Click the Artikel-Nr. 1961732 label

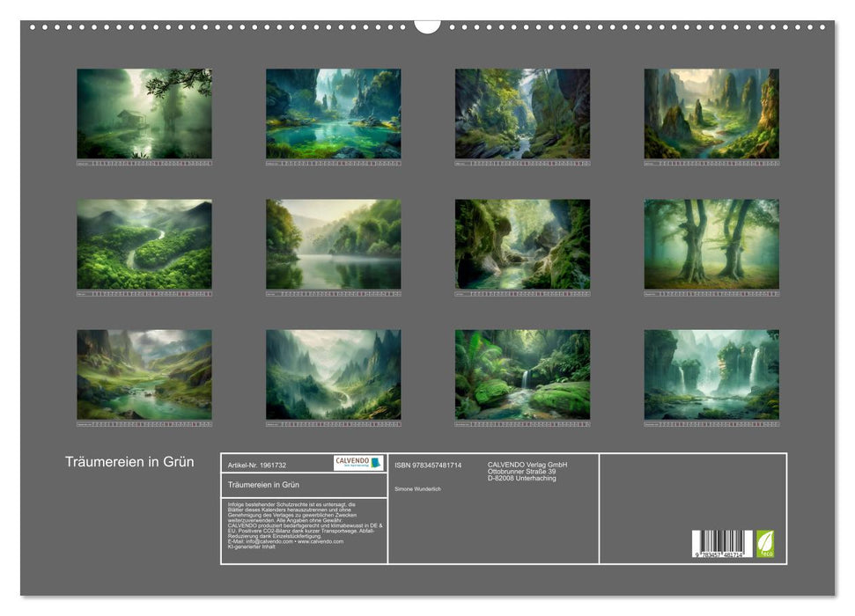pos(257,464)
